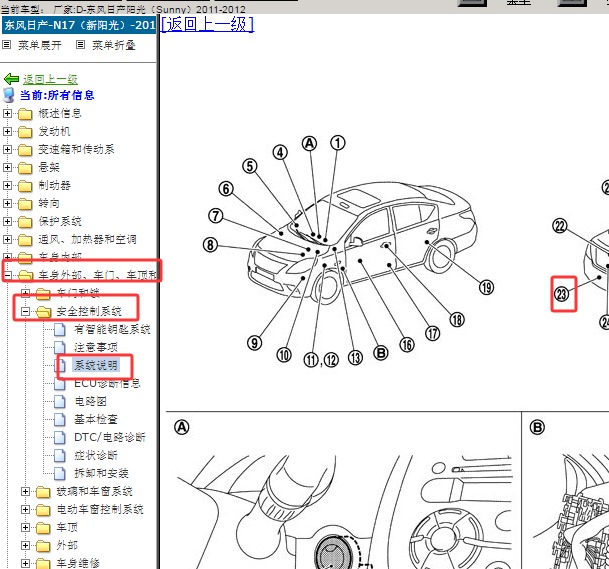Click the folder icon for 玻璃和车窗系统
The image size is (609, 569).
43,492
